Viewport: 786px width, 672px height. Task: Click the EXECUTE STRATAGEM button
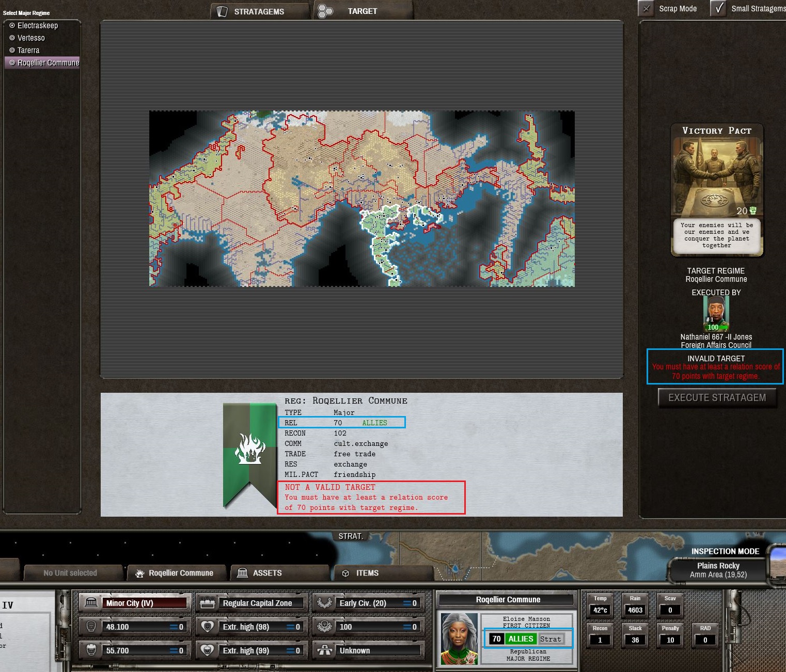point(717,398)
